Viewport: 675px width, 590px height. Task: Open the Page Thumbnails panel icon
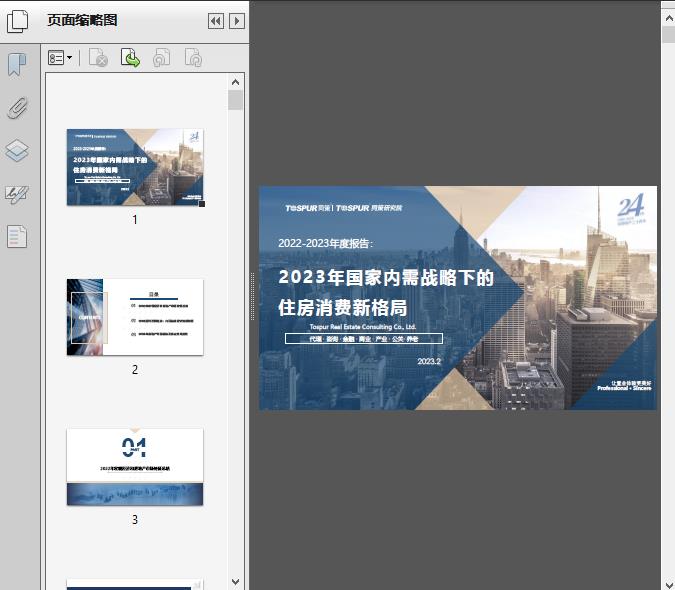click(x=17, y=21)
